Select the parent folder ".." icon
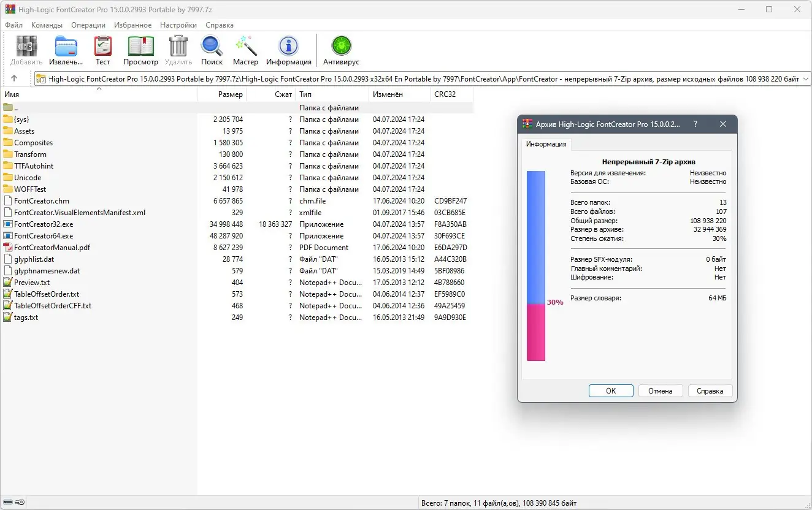This screenshot has height=510, width=812. [x=8, y=108]
